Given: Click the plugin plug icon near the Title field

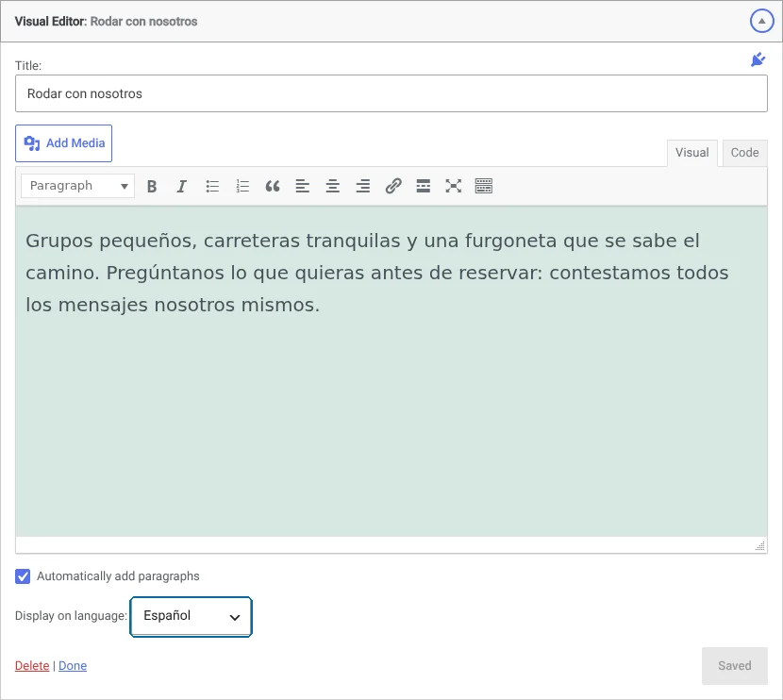Looking at the screenshot, I should pyautogui.click(x=758, y=59).
